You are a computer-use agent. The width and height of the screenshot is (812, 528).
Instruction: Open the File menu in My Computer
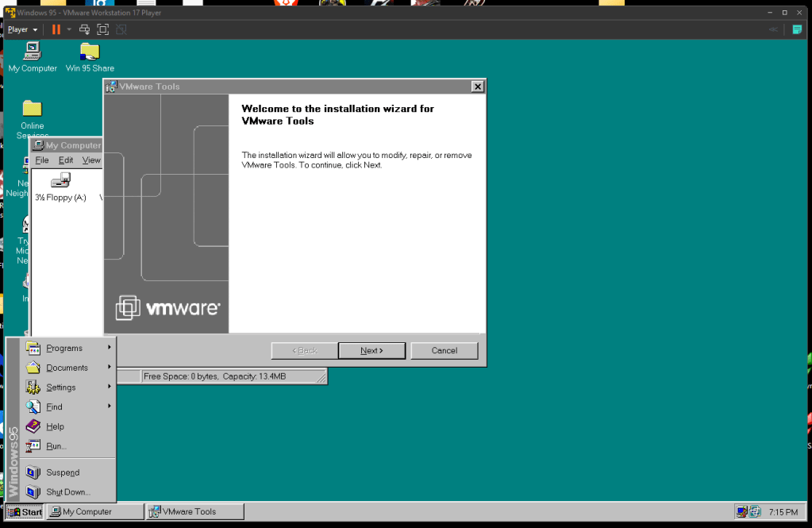click(x=42, y=160)
